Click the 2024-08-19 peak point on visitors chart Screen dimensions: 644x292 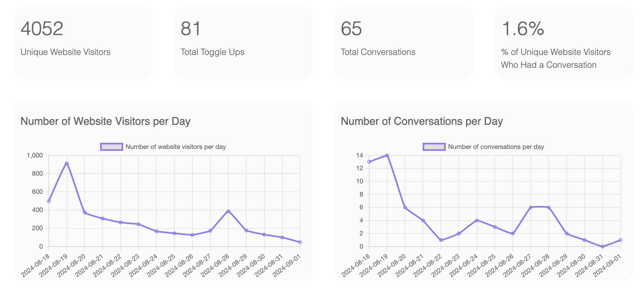67,163
